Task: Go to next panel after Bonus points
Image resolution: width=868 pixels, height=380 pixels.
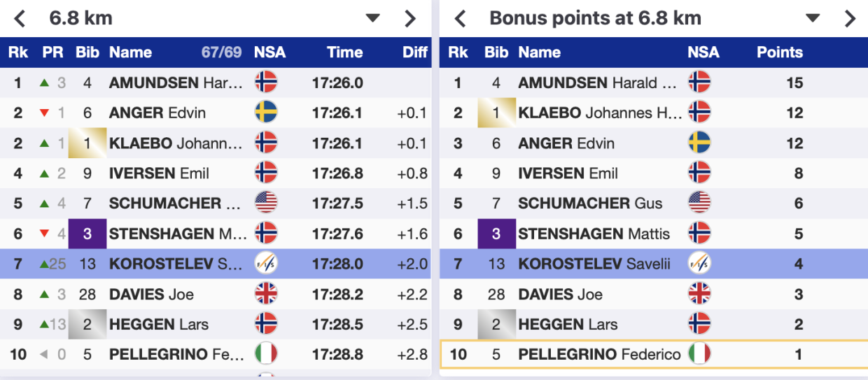Action: tap(850, 19)
